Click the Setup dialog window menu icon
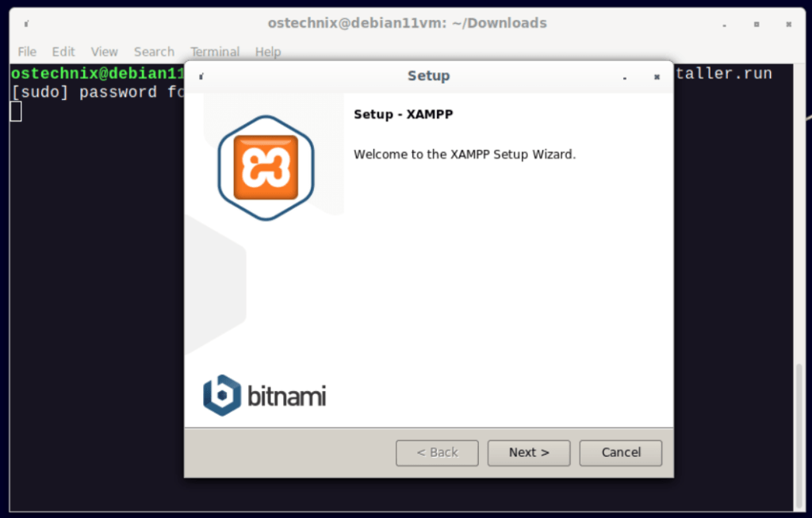The image size is (812, 518). (x=201, y=77)
